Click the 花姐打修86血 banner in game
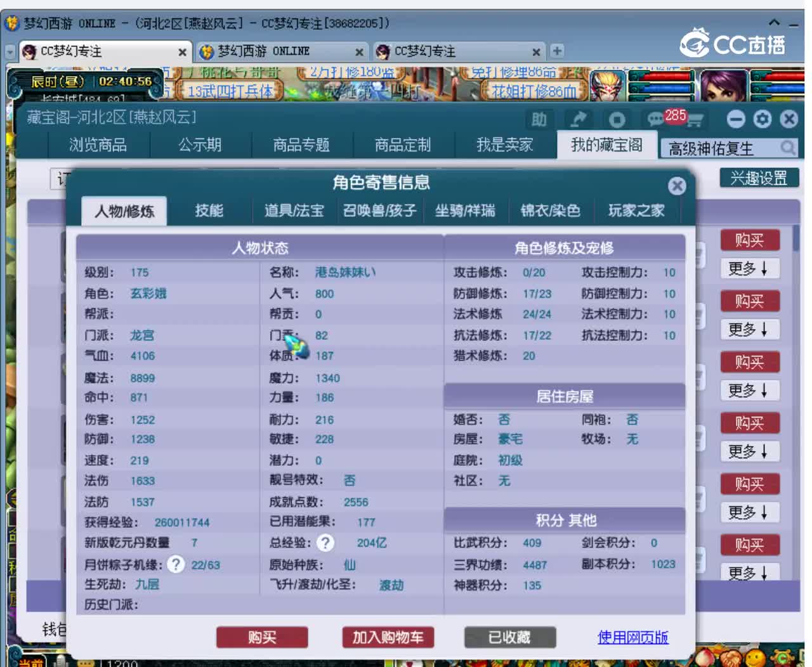This screenshot has height=667, width=812. coord(534,91)
